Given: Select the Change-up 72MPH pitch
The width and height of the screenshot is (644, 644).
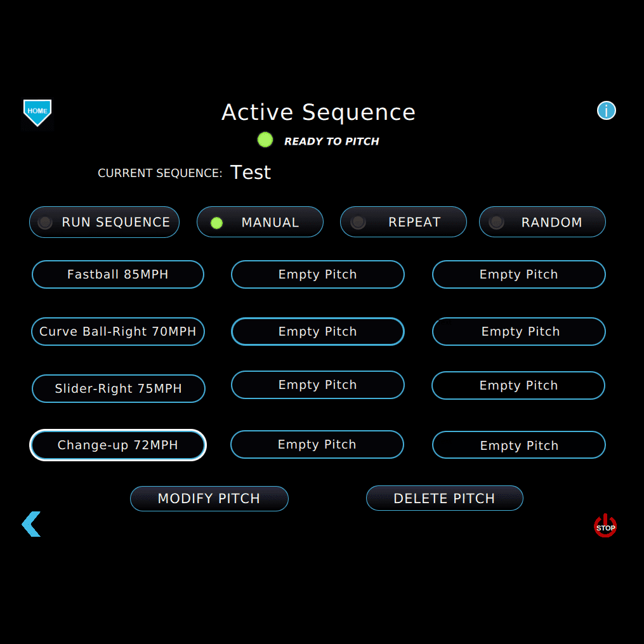Looking at the screenshot, I should click(x=118, y=445).
